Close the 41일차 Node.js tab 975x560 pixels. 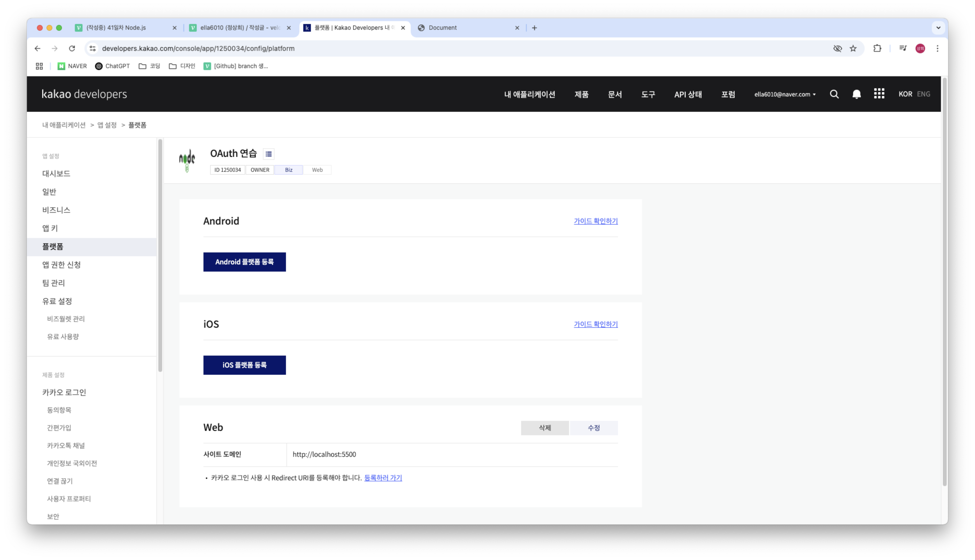point(175,28)
